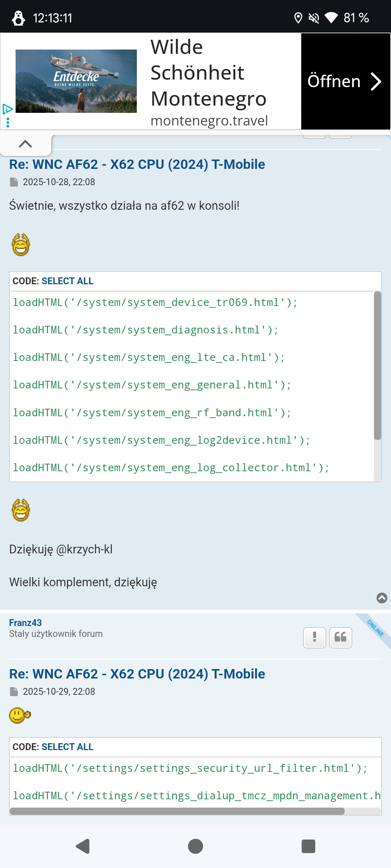391x868 pixels.
Task: Tap the AdChoices info triangle icon
Action: tap(7, 109)
